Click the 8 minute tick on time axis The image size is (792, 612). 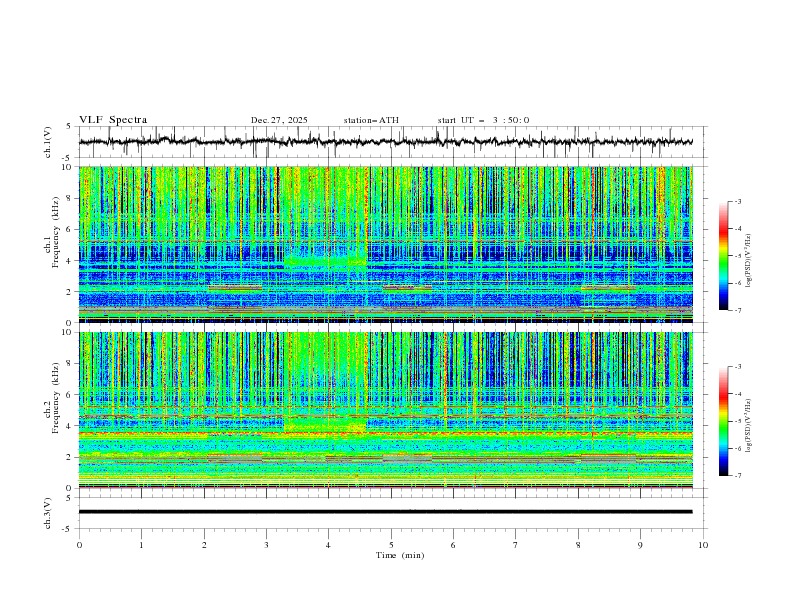click(x=578, y=545)
